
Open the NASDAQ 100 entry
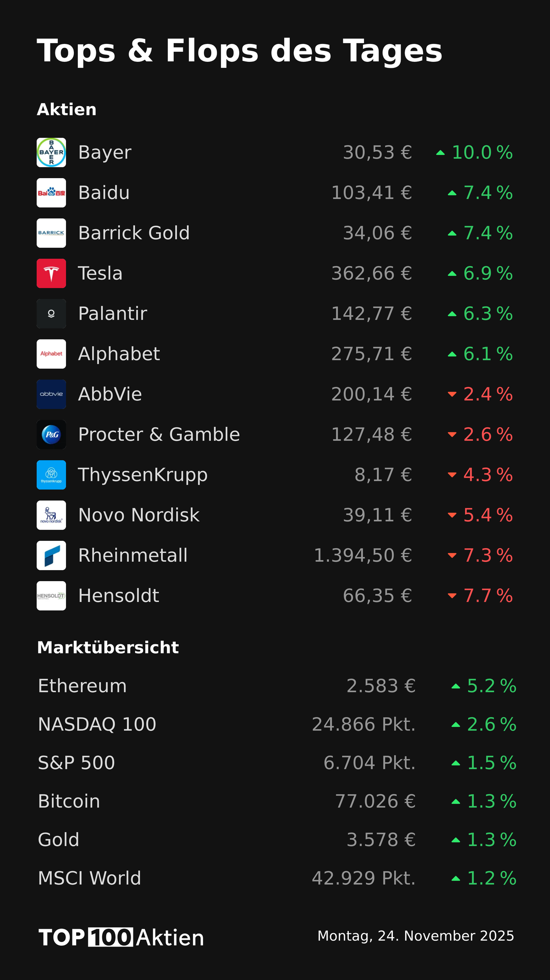coord(97,724)
